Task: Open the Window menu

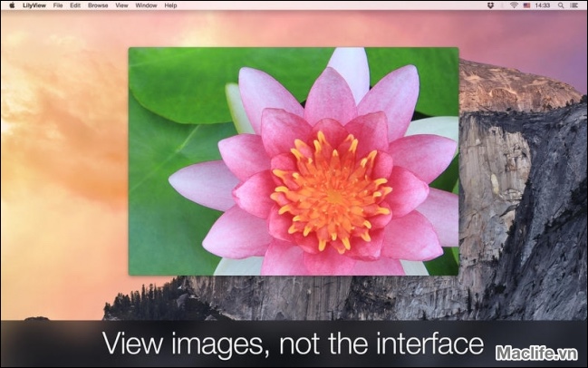Action: [x=145, y=5]
